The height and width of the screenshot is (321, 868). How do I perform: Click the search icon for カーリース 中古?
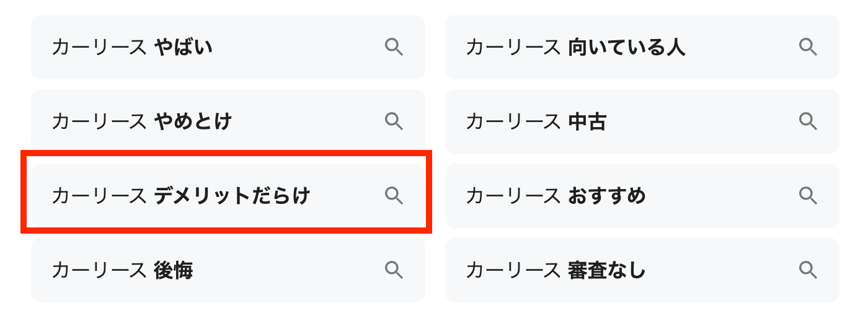[x=807, y=121]
